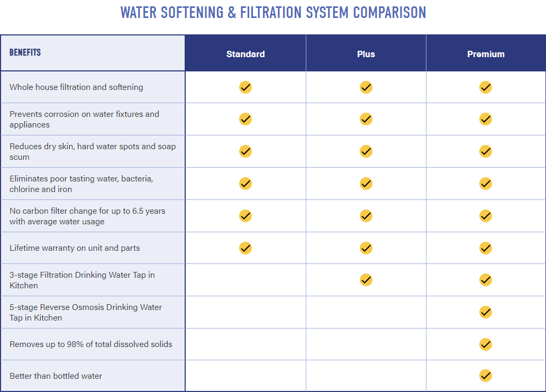Select the Premium column header

tap(486, 54)
